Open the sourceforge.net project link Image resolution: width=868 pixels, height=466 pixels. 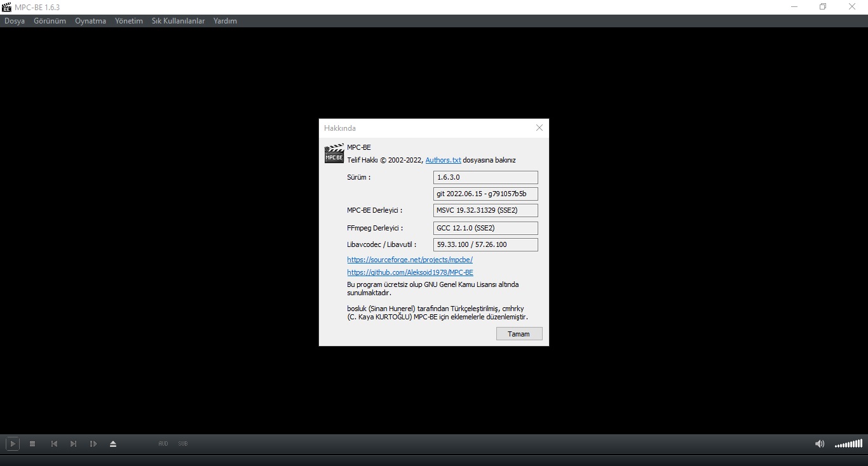(x=410, y=260)
